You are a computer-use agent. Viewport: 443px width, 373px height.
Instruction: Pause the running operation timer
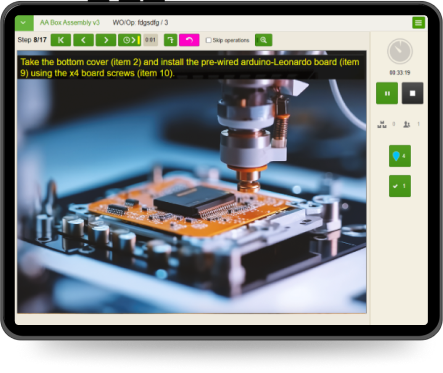[x=387, y=93]
